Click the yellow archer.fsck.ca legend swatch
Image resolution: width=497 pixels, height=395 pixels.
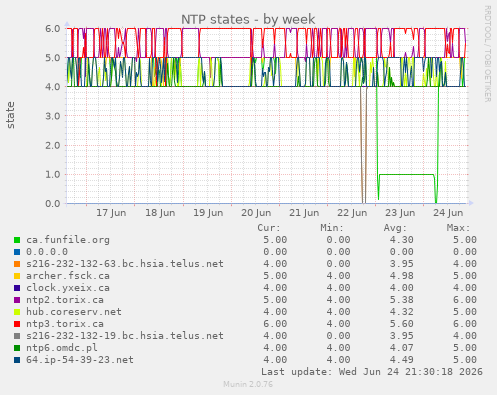(17, 276)
